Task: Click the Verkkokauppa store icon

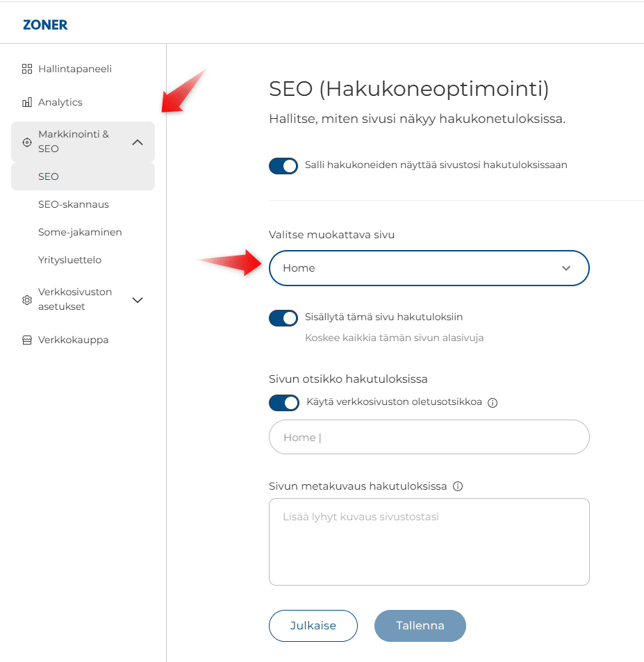Action: pyautogui.click(x=27, y=340)
